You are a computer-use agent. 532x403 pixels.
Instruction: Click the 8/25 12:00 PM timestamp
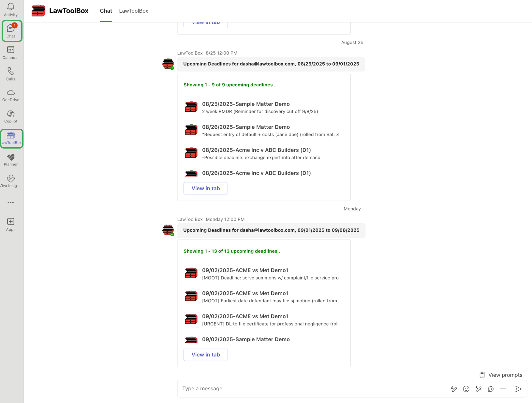click(x=221, y=53)
